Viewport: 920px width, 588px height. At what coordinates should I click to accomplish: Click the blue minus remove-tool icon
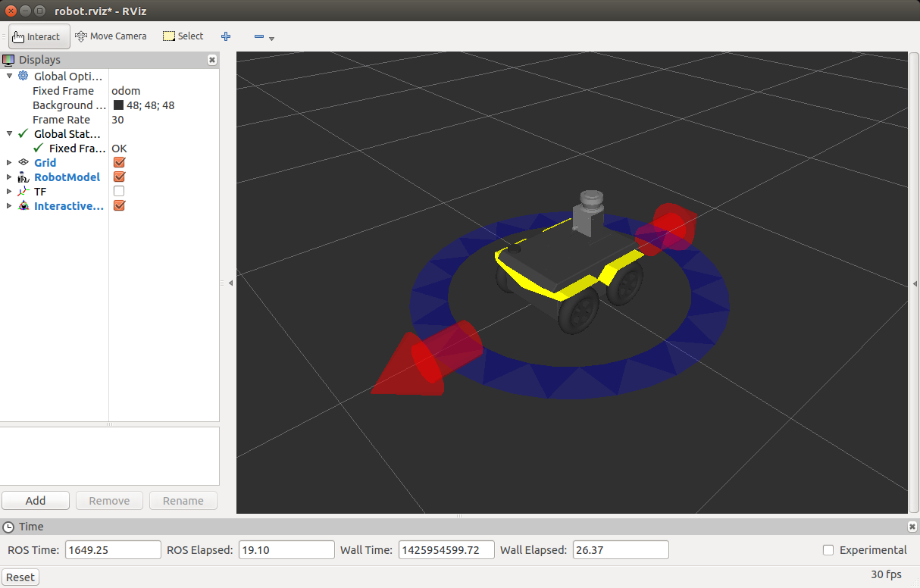click(x=259, y=36)
